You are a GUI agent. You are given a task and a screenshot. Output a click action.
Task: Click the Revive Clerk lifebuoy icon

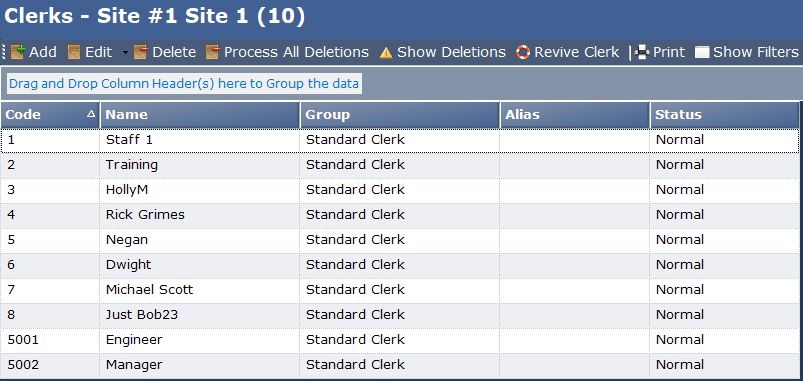[523, 52]
